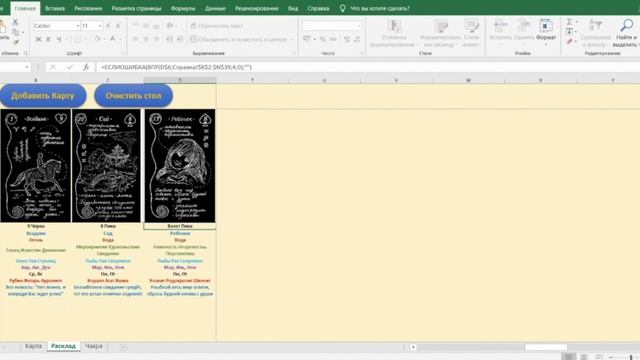Open 'Сортировка и фильтр' dropdown

coord(595,33)
